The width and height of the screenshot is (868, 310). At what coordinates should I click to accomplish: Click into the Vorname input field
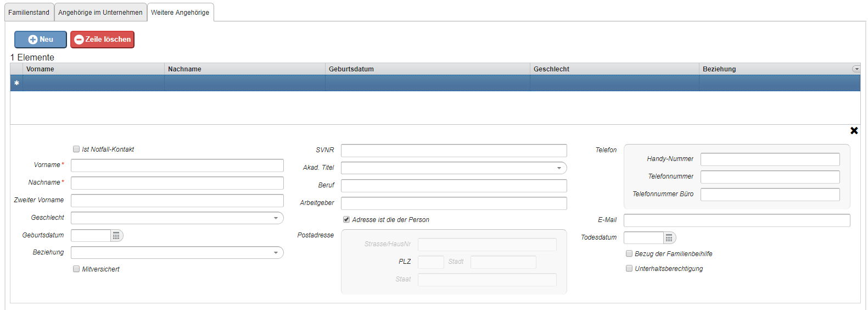click(x=177, y=165)
